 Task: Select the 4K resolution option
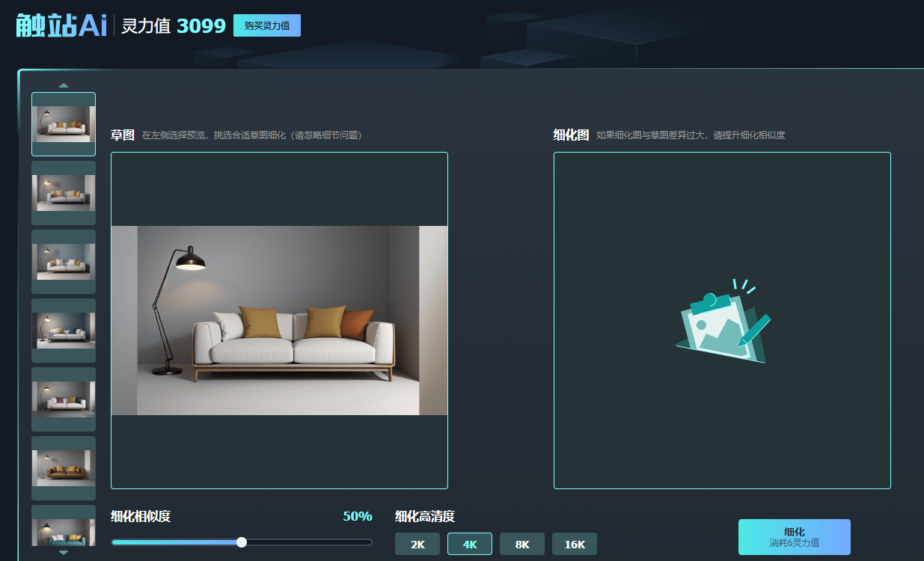(x=470, y=544)
